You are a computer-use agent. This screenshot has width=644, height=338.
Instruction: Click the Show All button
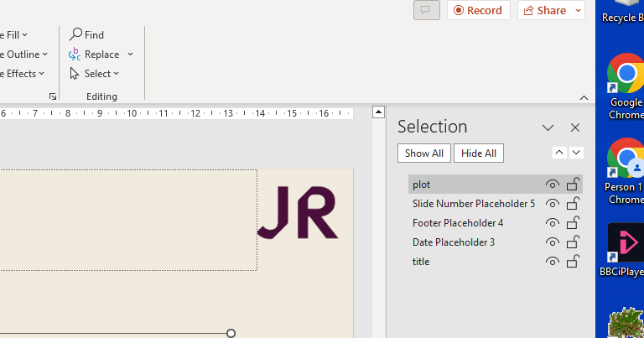[x=423, y=153]
